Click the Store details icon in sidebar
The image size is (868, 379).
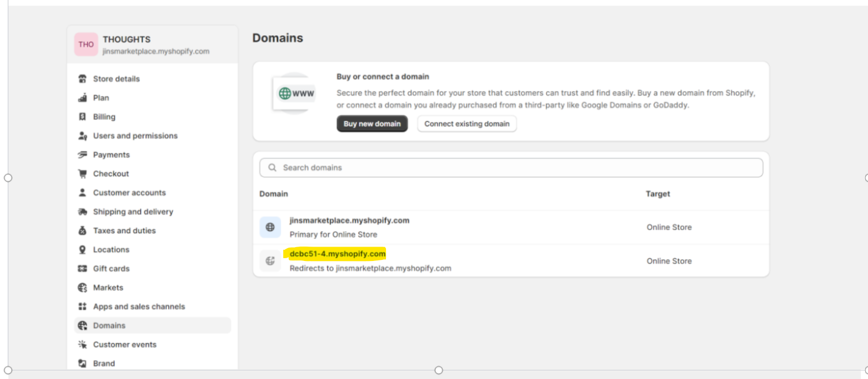coord(82,79)
